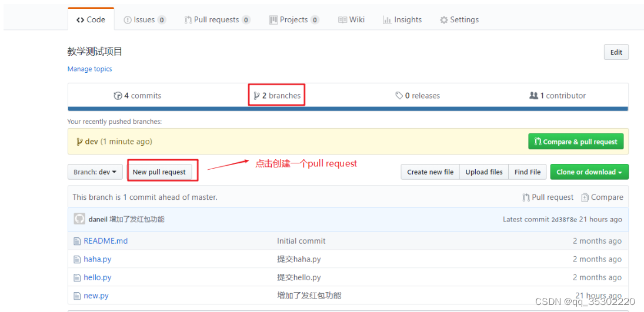Image resolution: width=644 pixels, height=312 pixels.
Task: Open the 提交hello.py commit message
Action: point(299,277)
